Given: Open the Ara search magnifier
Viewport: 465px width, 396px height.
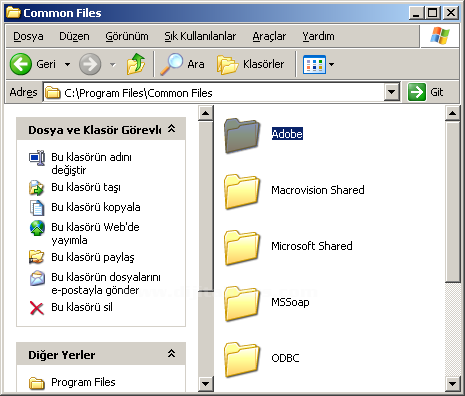Looking at the screenshot, I should [x=171, y=64].
